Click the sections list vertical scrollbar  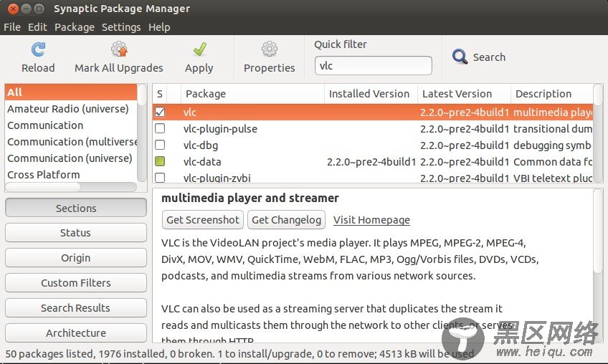point(142,133)
